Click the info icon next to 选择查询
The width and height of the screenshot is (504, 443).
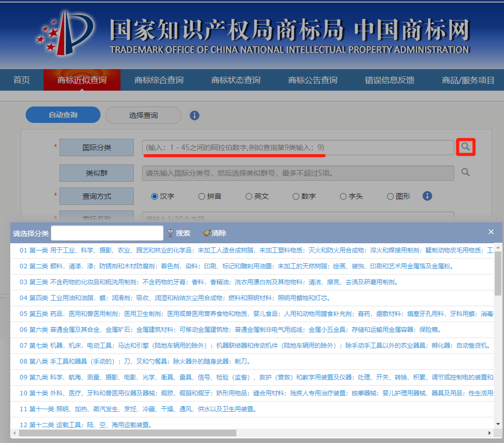tap(194, 115)
